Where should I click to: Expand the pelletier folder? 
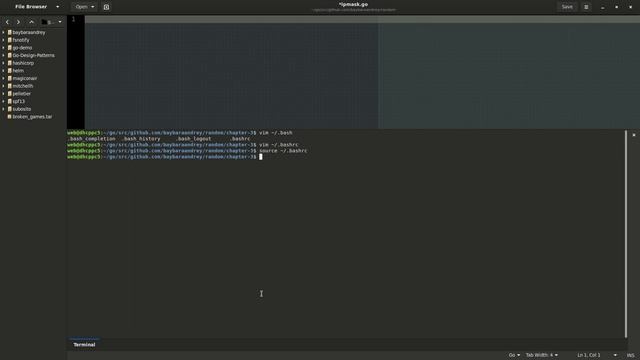point(4,93)
